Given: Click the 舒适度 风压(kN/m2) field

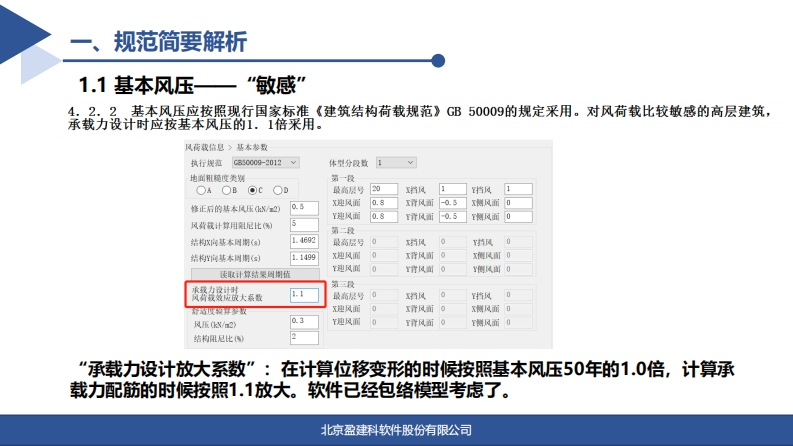Looking at the screenshot, I should click(304, 321).
